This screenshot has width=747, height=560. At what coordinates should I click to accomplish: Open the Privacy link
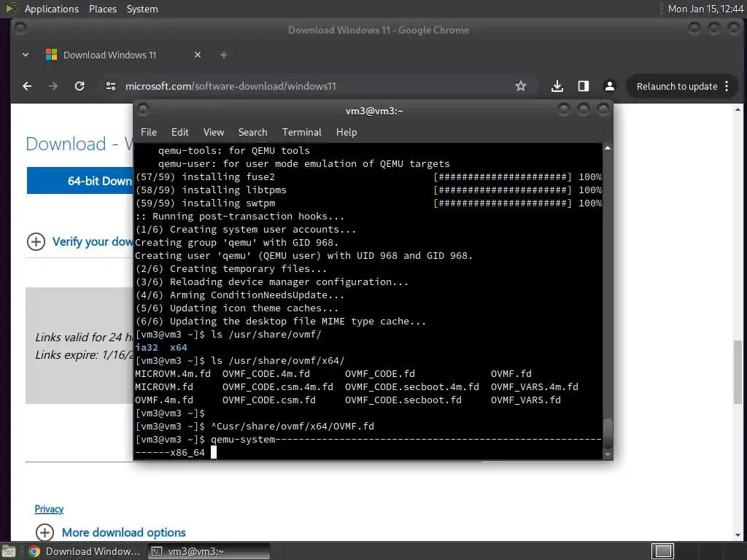coord(49,509)
